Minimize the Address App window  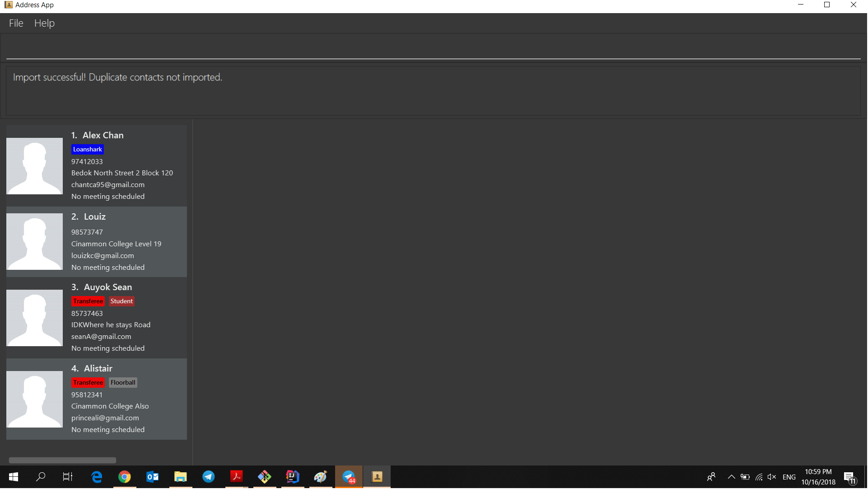click(x=801, y=5)
